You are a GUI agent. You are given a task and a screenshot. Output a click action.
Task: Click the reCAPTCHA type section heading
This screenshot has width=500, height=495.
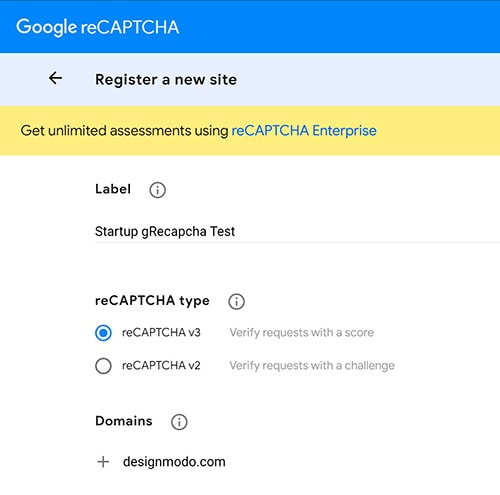(x=152, y=301)
